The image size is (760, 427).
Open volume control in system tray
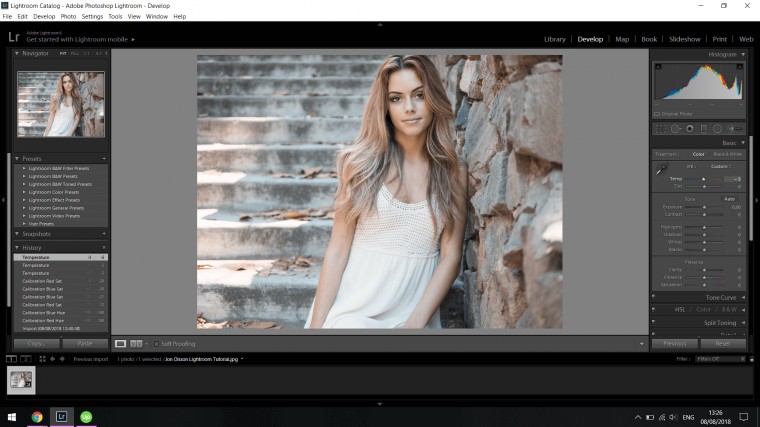tap(673, 417)
